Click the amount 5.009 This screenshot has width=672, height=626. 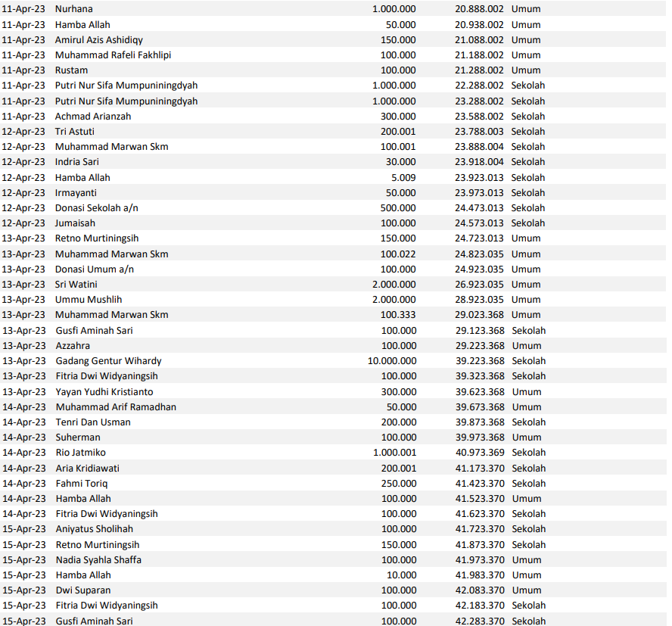tap(401, 177)
